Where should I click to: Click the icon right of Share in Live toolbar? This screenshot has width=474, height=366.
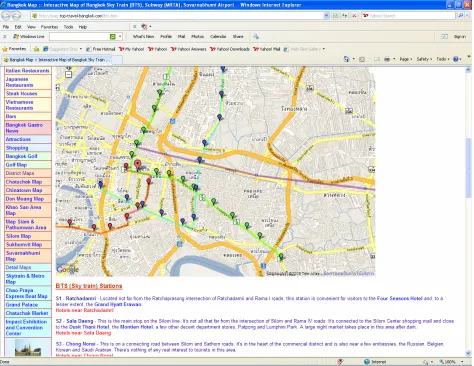coord(256,37)
